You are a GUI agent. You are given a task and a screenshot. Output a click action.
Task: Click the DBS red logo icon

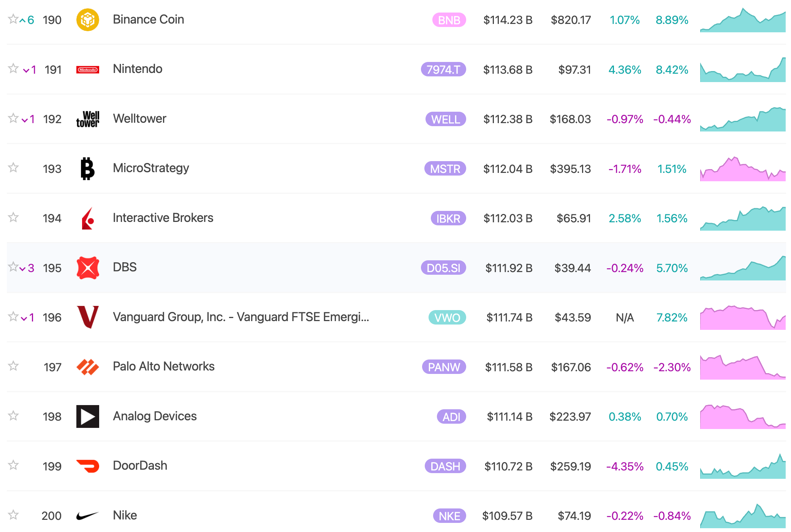[x=88, y=268]
